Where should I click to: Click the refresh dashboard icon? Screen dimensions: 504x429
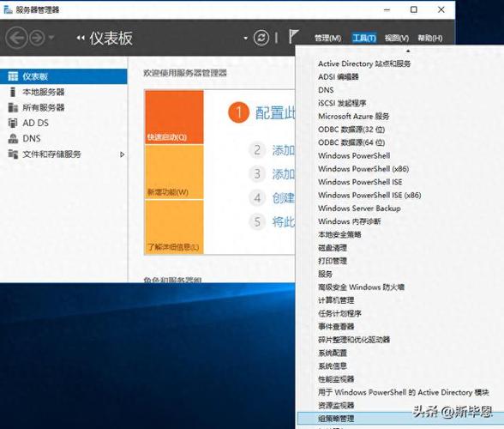pyautogui.click(x=261, y=38)
